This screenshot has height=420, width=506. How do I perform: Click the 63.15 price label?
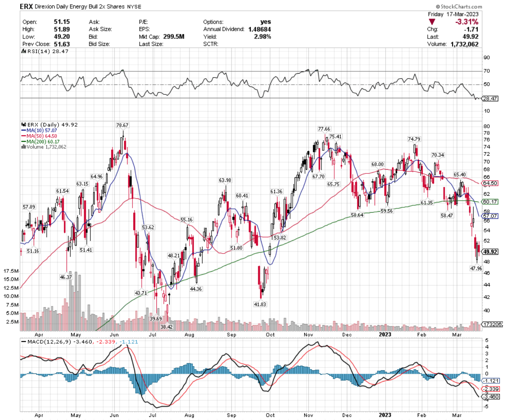tap(82, 184)
